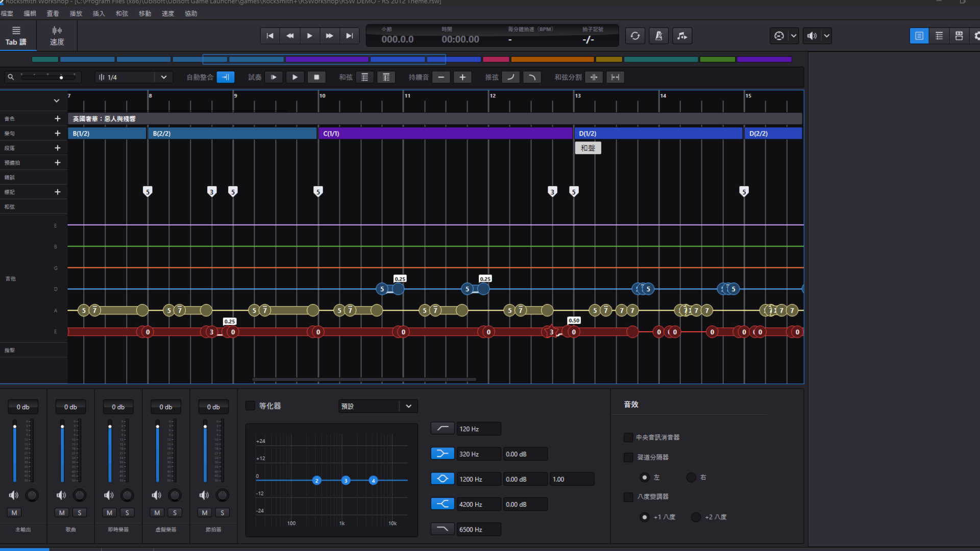Click the 和聲 section label
The width and height of the screenshot is (980, 551).
coord(588,148)
